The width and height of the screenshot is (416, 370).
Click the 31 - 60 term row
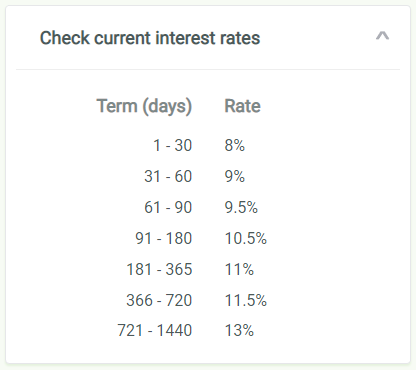click(x=168, y=176)
